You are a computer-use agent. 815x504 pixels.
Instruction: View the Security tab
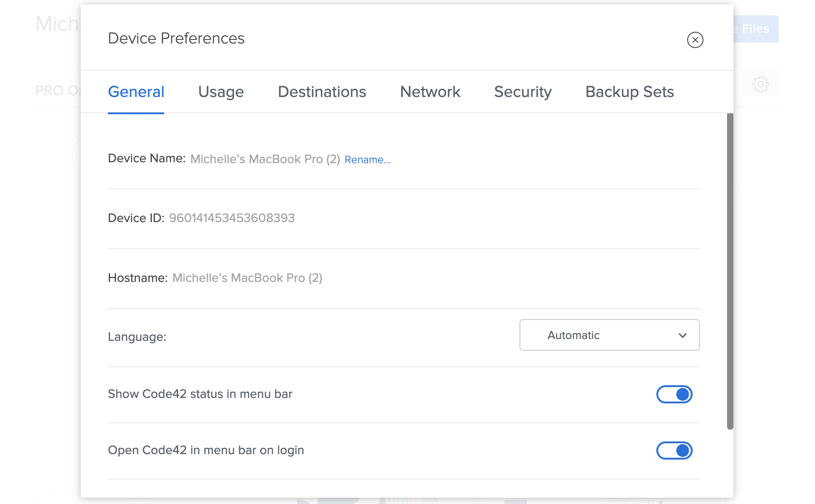click(x=523, y=92)
